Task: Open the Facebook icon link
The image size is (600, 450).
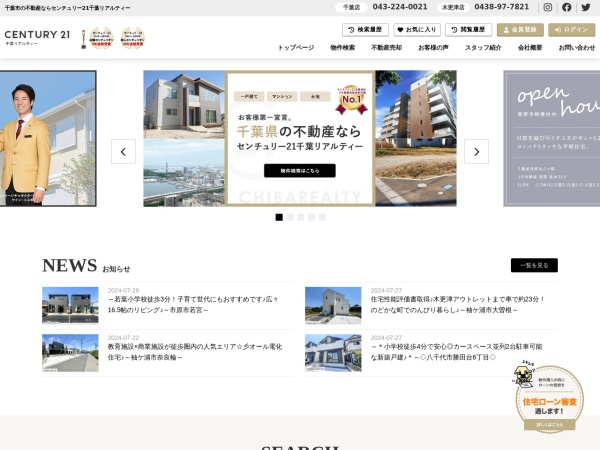Action: point(567,7)
